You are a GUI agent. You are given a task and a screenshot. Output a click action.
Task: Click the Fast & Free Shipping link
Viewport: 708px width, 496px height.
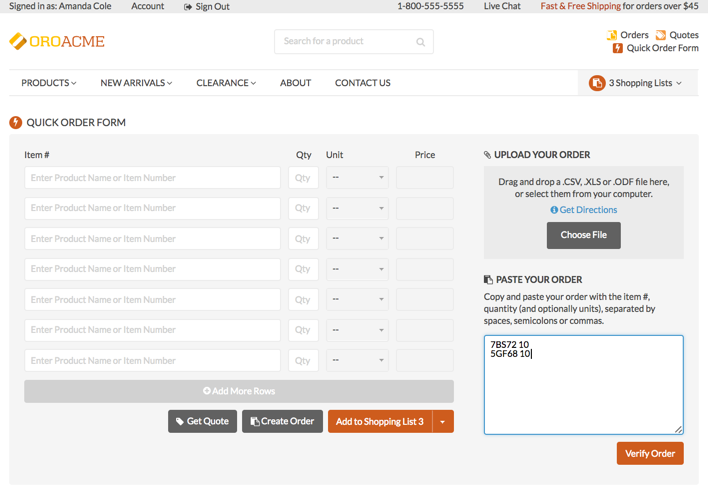click(581, 6)
